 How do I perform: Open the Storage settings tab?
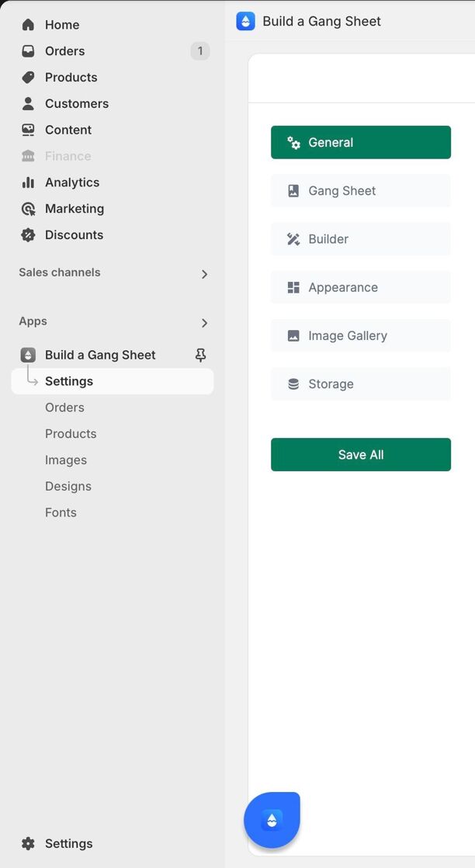pos(361,384)
